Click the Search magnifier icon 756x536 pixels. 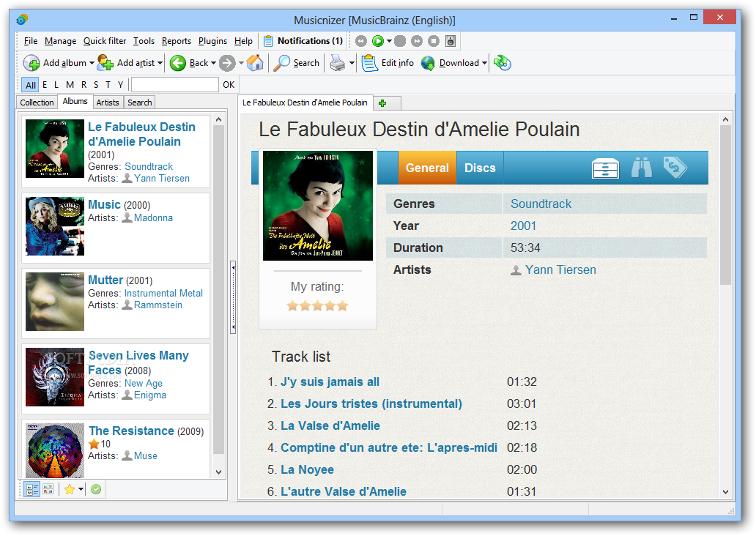(281, 63)
